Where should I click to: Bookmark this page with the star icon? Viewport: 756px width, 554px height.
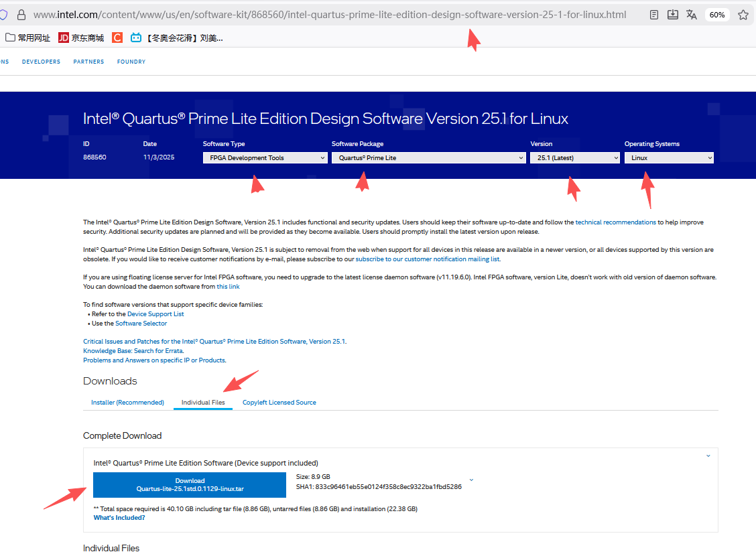click(x=743, y=15)
